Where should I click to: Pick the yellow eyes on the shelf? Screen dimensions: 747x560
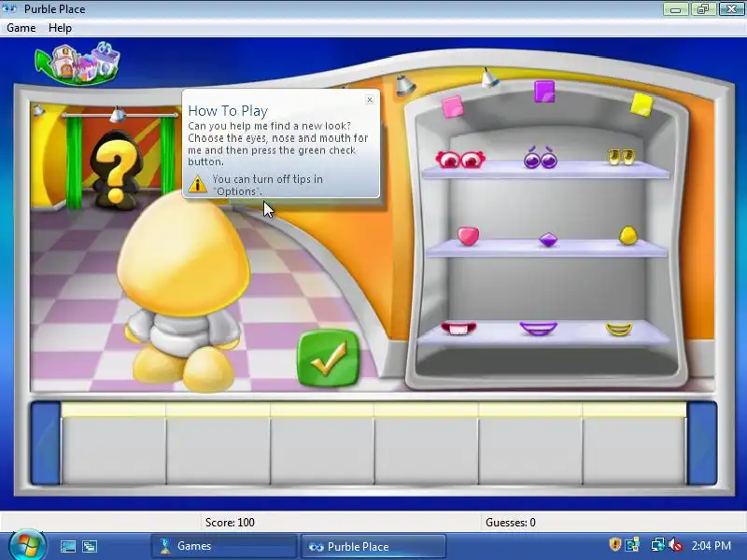621,157
